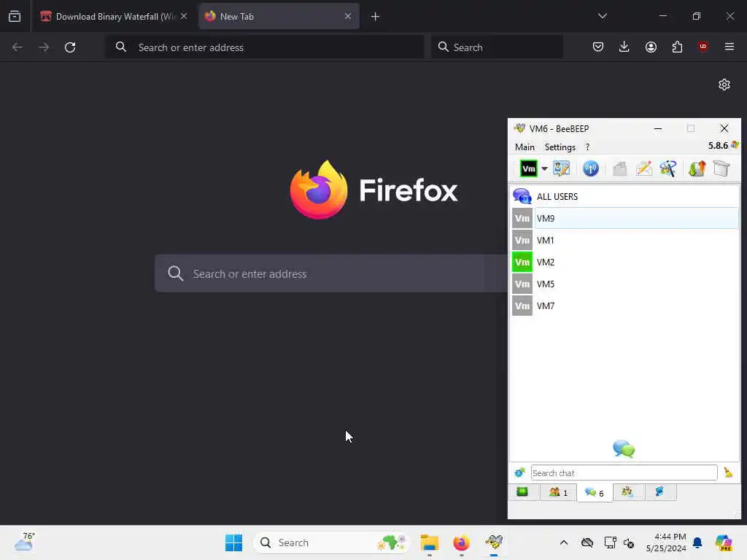Click the gear options icon left of Search chat

click(519, 472)
